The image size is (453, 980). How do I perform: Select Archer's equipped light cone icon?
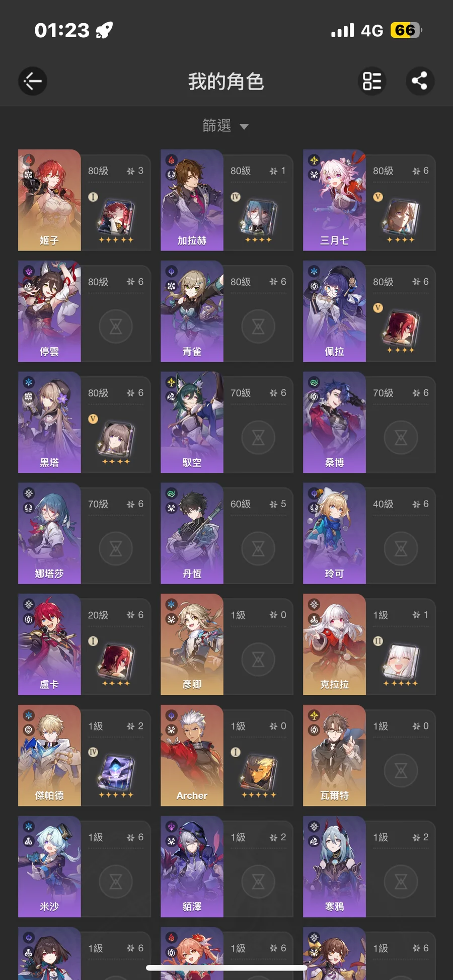click(x=259, y=773)
